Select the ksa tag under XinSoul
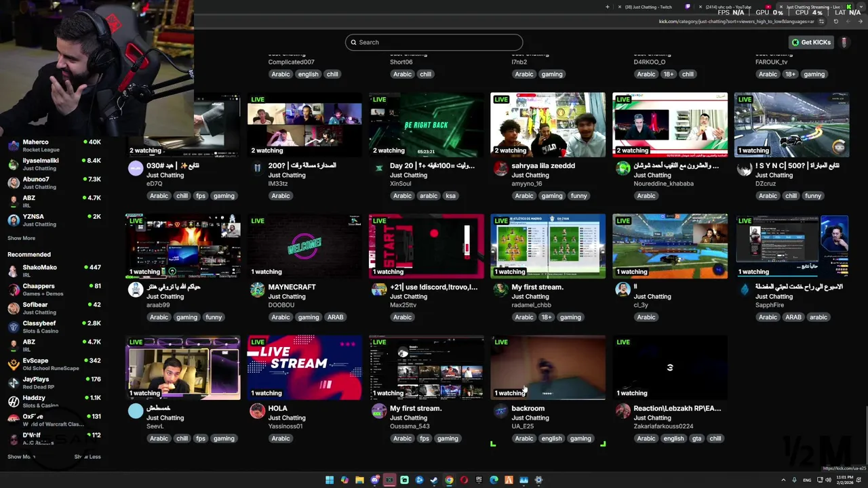Screen dimensions: 868x488 [450, 196]
